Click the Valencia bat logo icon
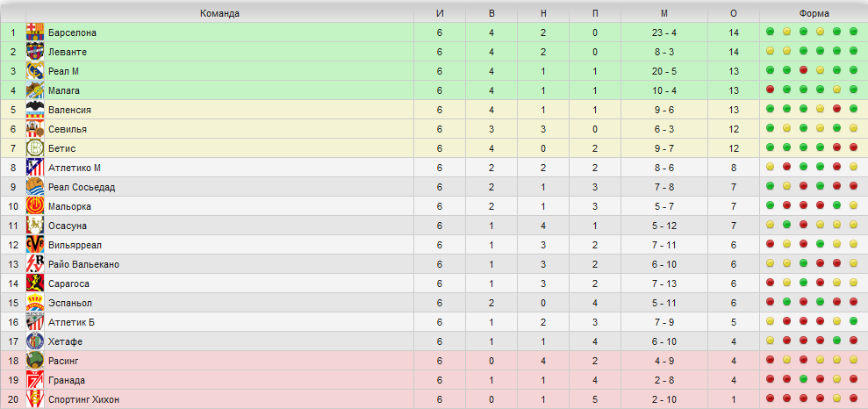This screenshot has width=868, height=409. (x=35, y=110)
